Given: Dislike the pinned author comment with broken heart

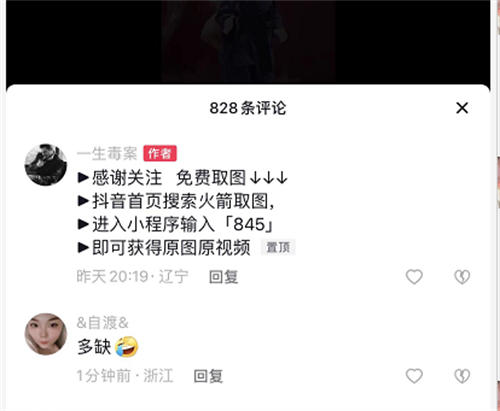Looking at the screenshot, I should click(x=462, y=277).
